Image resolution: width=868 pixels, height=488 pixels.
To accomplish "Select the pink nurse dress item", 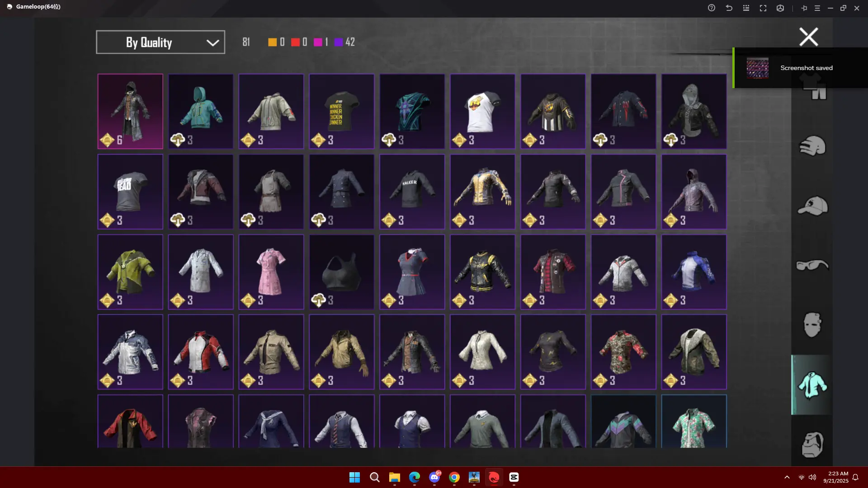I will pos(271,272).
